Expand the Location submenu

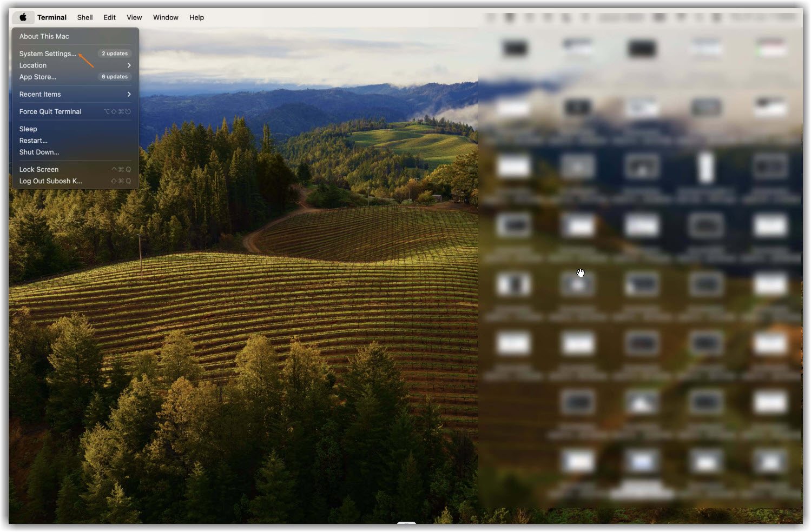(x=75, y=65)
